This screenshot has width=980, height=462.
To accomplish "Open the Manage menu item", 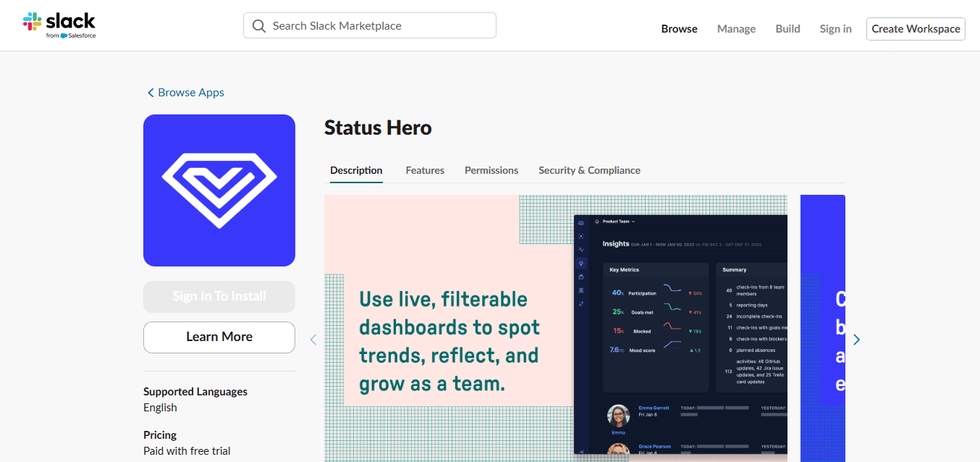I will 736,29.
